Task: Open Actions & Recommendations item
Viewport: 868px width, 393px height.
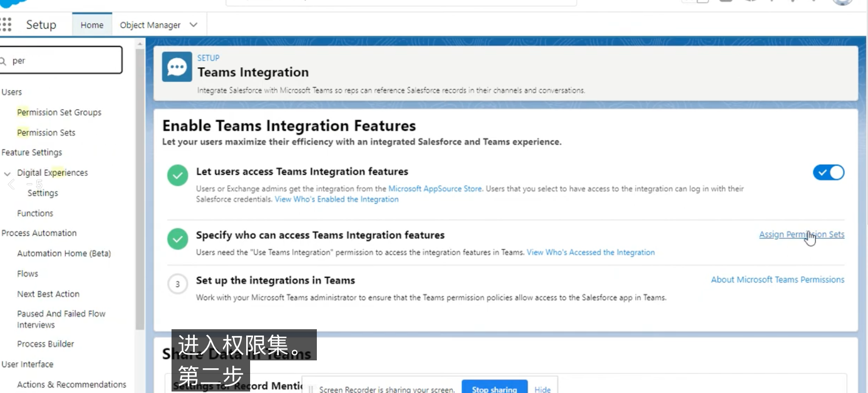Action: [x=72, y=384]
